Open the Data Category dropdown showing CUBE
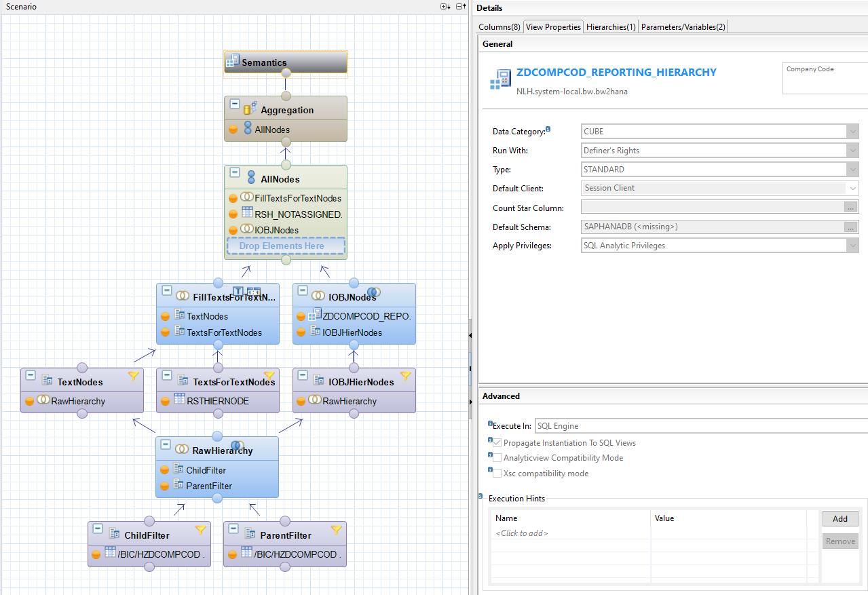 click(x=852, y=131)
